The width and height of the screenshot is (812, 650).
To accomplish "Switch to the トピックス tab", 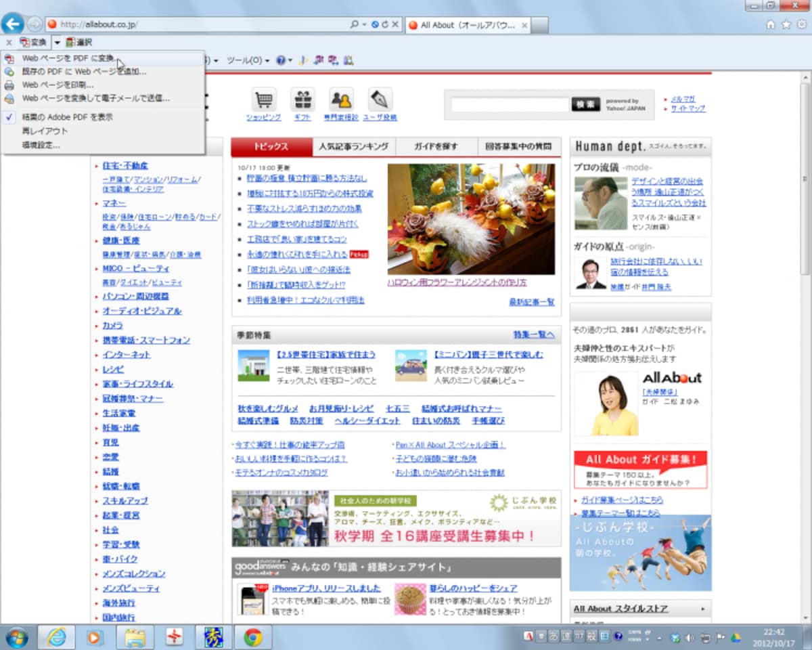I will click(x=271, y=147).
